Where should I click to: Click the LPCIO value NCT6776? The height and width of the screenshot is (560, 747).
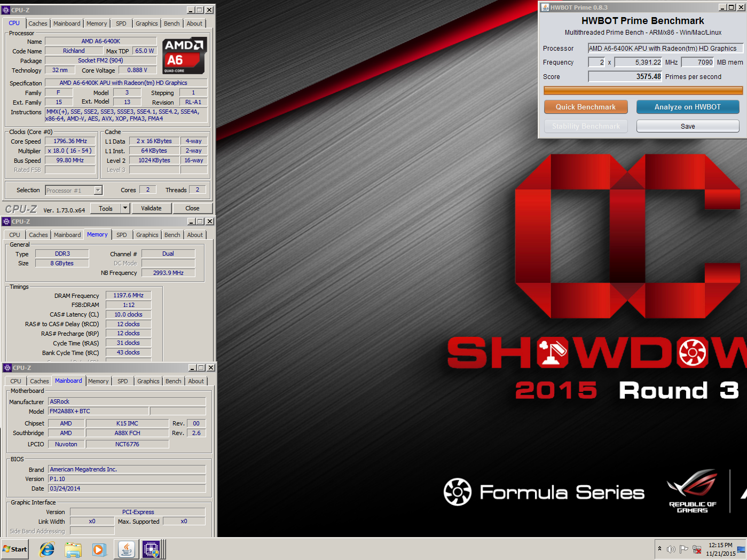point(127,444)
